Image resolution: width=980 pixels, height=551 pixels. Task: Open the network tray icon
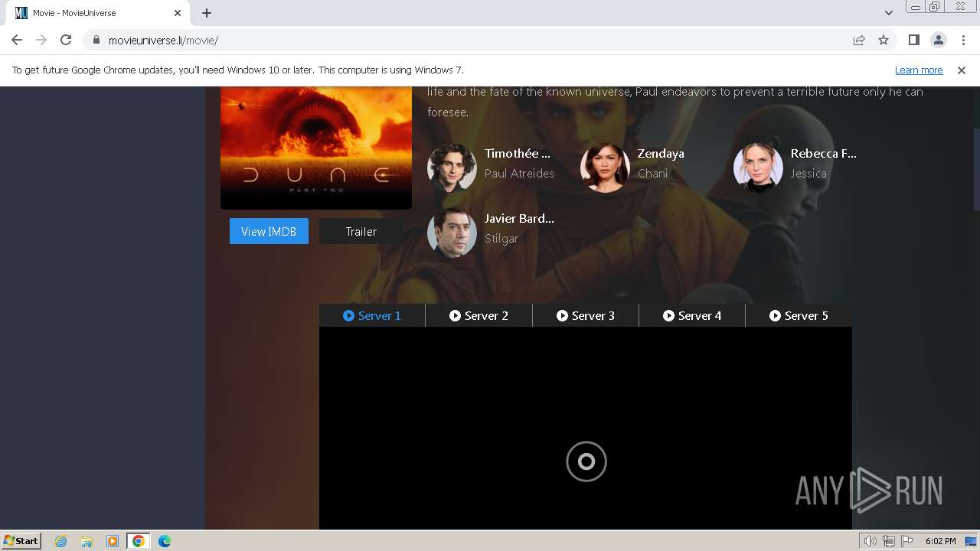click(889, 541)
